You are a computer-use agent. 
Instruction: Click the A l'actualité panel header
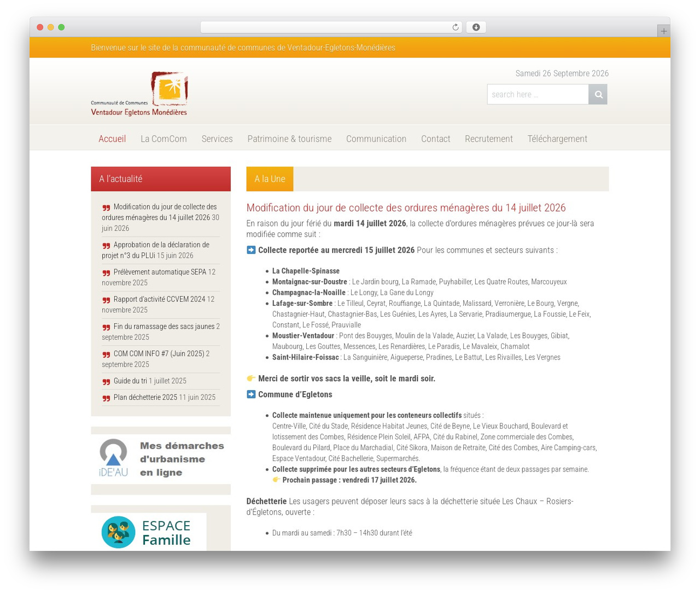pos(161,179)
